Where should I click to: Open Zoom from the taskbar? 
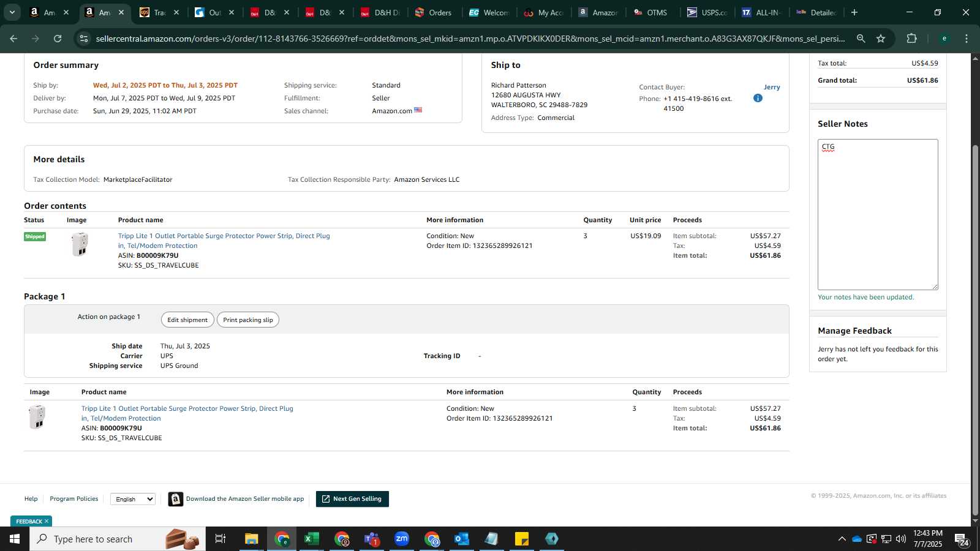click(402, 539)
